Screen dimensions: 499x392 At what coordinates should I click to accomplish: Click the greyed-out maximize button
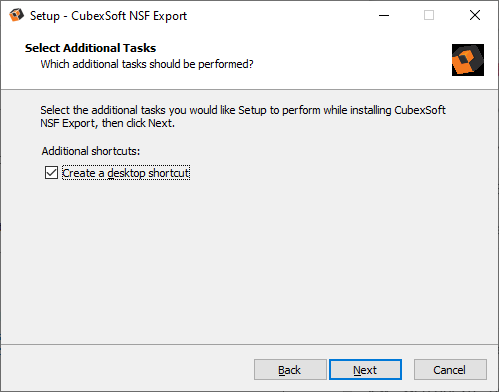tap(429, 15)
